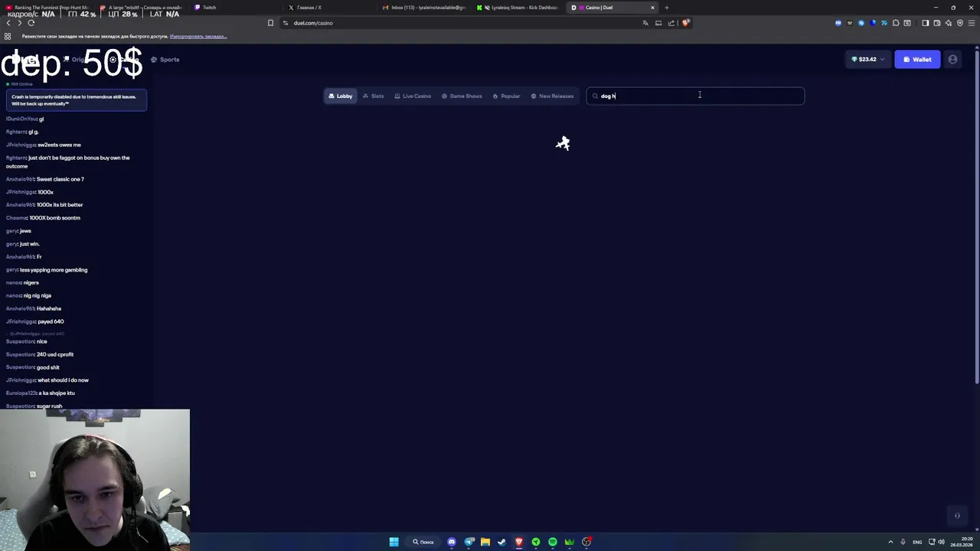This screenshot has width=980, height=551.
Task: Click chat message 'sugar rush'
Action: pos(49,406)
